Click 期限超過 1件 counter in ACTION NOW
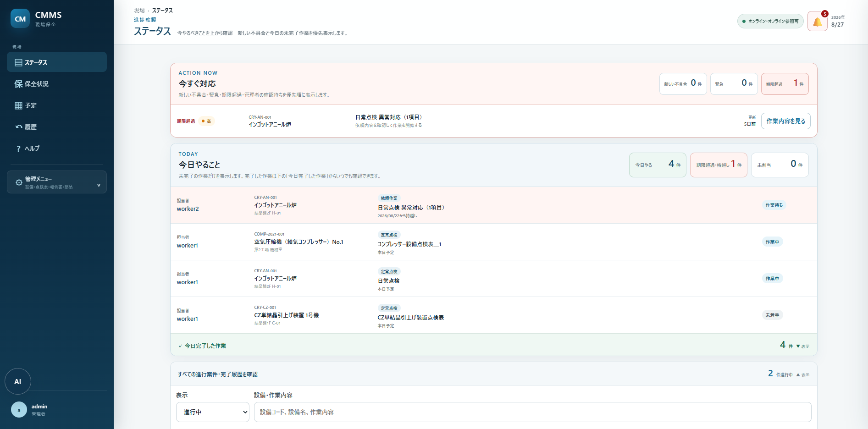The image size is (868, 429). tap(785, 84)
